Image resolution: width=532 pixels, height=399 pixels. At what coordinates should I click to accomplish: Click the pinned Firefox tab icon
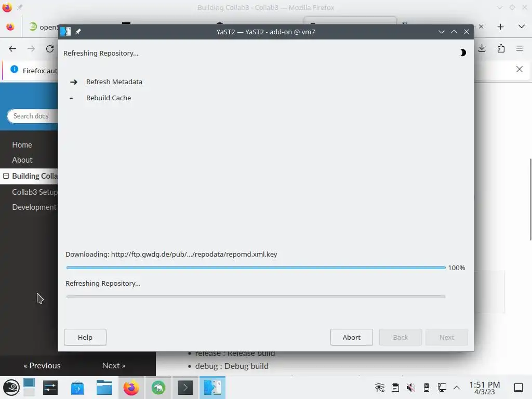[10, 27]
